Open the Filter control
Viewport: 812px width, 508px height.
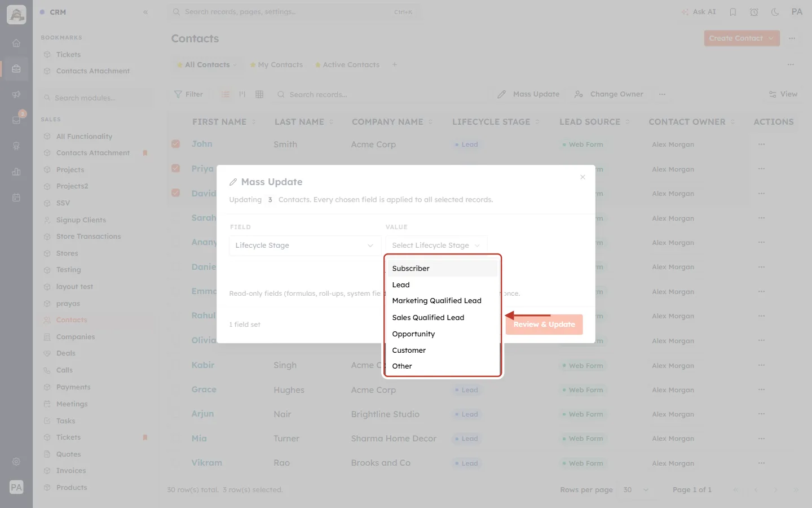tap(189, 94)
